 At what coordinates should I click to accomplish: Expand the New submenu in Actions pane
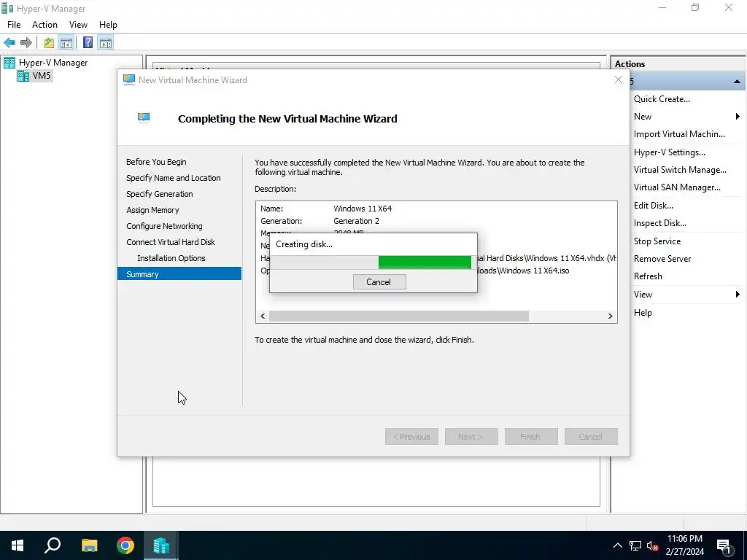(x=737, y=117)
